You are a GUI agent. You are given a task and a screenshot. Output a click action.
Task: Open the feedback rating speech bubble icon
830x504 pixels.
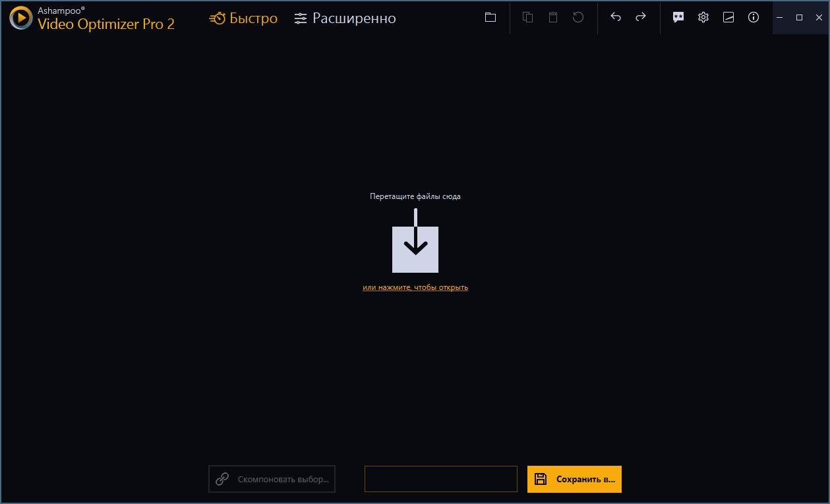coord(678,18)
